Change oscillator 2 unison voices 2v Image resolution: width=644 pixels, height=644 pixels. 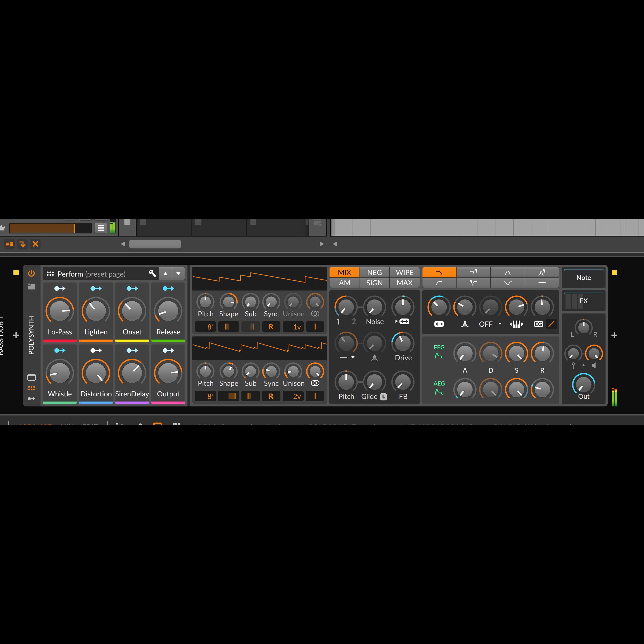coord(293,396)
